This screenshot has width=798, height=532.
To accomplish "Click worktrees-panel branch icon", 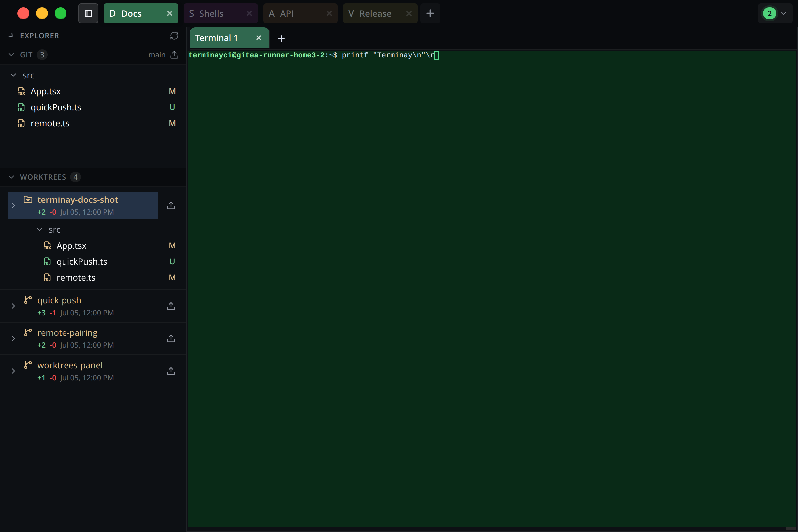I will click(28, 365).
